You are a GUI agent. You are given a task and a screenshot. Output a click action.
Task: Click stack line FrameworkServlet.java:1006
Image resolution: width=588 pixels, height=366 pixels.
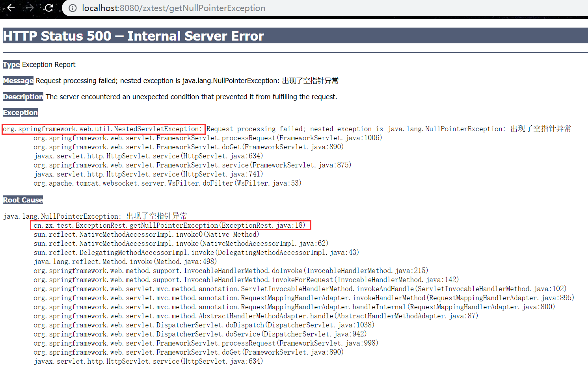click(208, 138)
